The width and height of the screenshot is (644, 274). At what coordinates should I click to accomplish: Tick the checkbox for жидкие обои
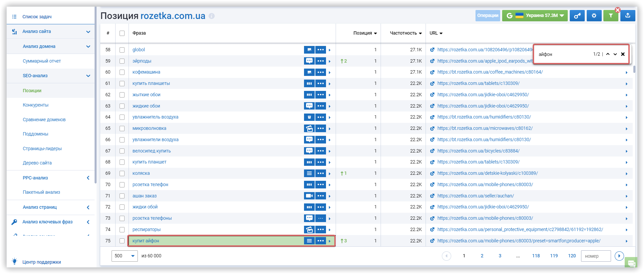tap(122, 106)
